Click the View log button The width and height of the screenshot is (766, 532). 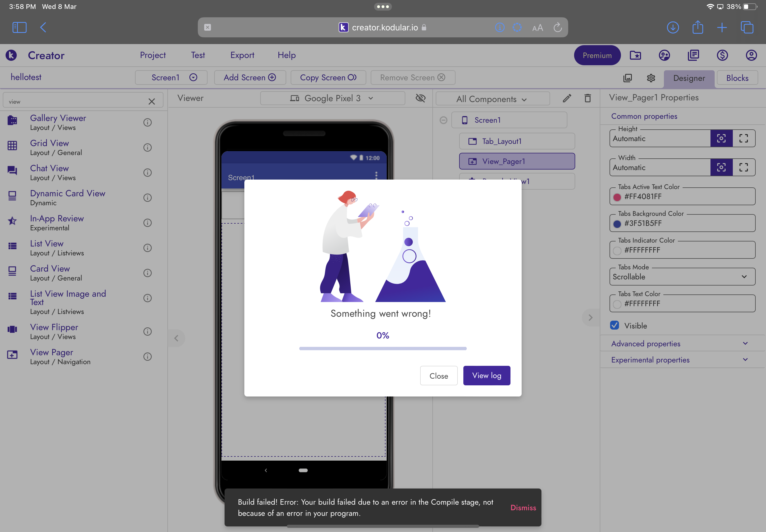click(x=486, y=375)
